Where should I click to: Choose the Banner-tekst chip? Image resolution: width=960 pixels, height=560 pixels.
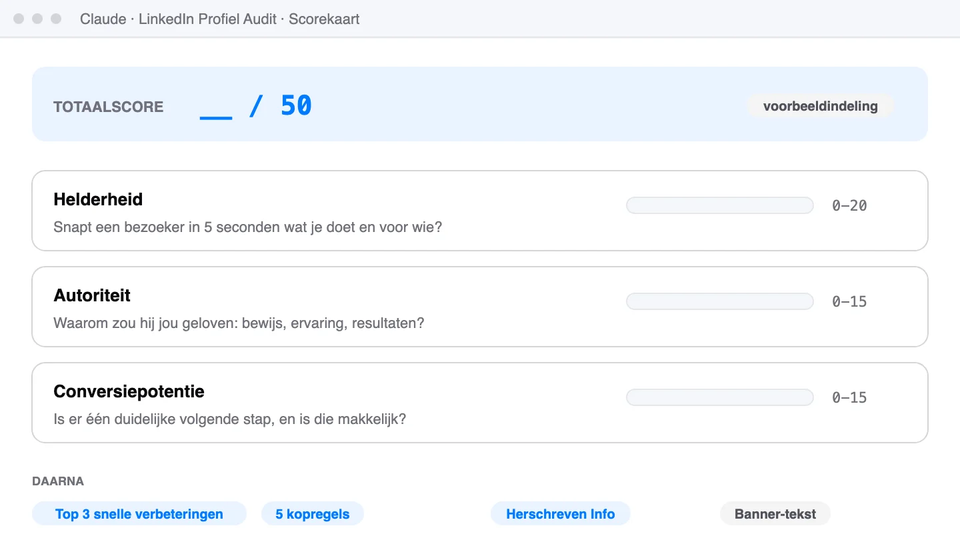(775, 514)
